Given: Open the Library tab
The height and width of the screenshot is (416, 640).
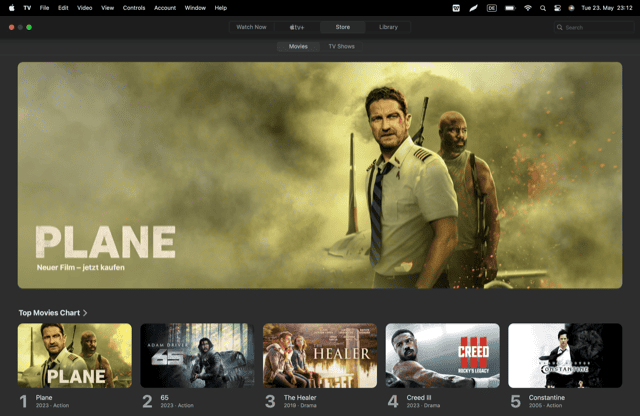Looking at the screenshot, I should (x=388, y=27).
